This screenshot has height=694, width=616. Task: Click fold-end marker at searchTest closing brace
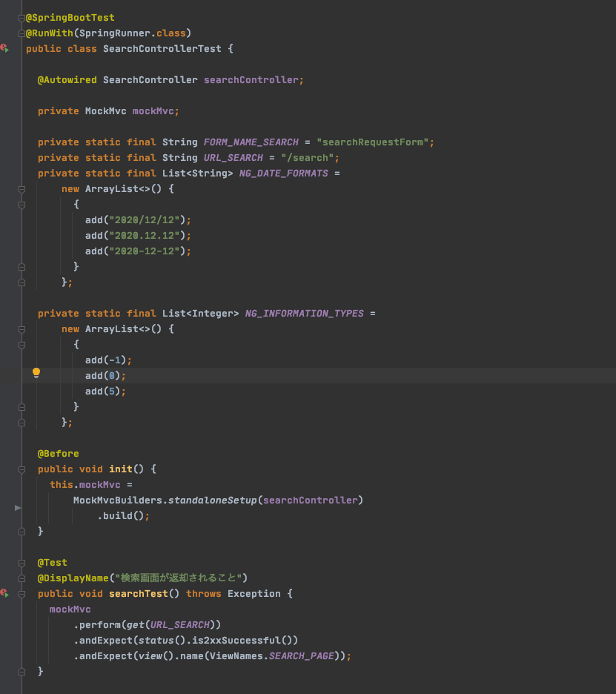pos(21,671)
